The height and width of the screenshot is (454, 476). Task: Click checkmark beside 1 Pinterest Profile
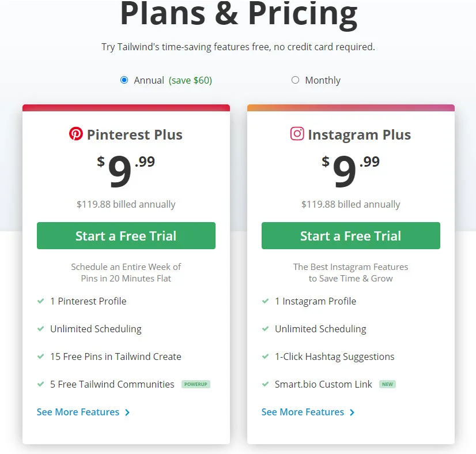[41, 301]
